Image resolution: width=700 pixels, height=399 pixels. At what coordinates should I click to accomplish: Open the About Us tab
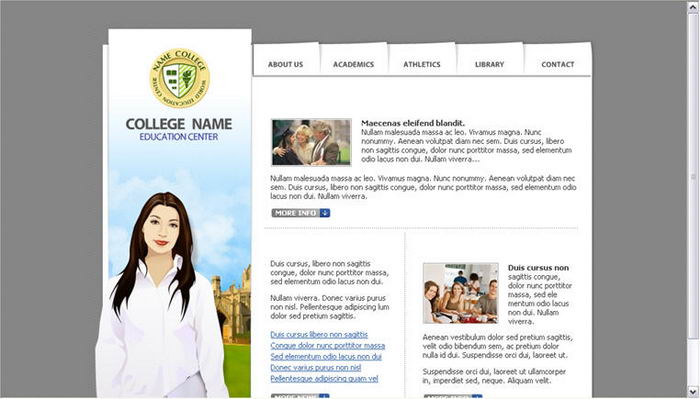click(285, 64)
